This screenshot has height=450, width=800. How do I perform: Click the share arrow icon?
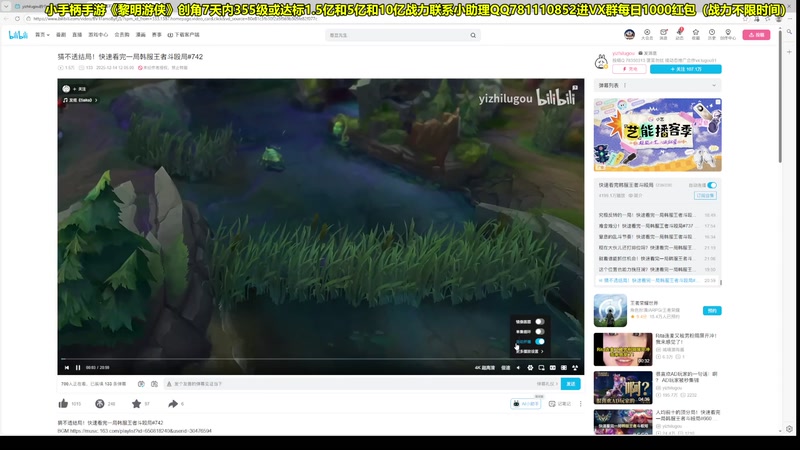click(x=171, y=404)
